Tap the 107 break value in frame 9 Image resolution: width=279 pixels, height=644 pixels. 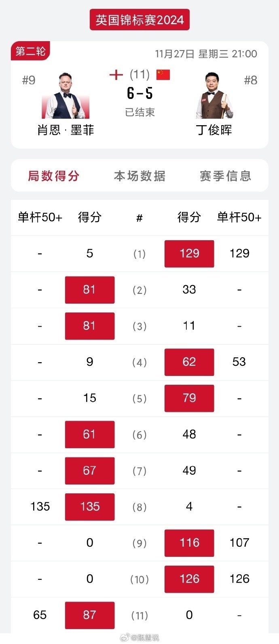239,543
